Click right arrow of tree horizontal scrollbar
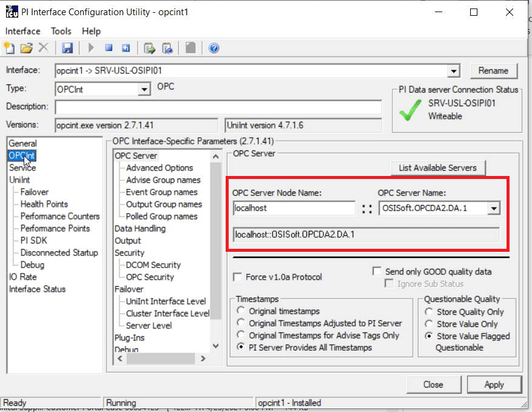The image size is (532, 412). pyautogui.click(x=203, y=359)
